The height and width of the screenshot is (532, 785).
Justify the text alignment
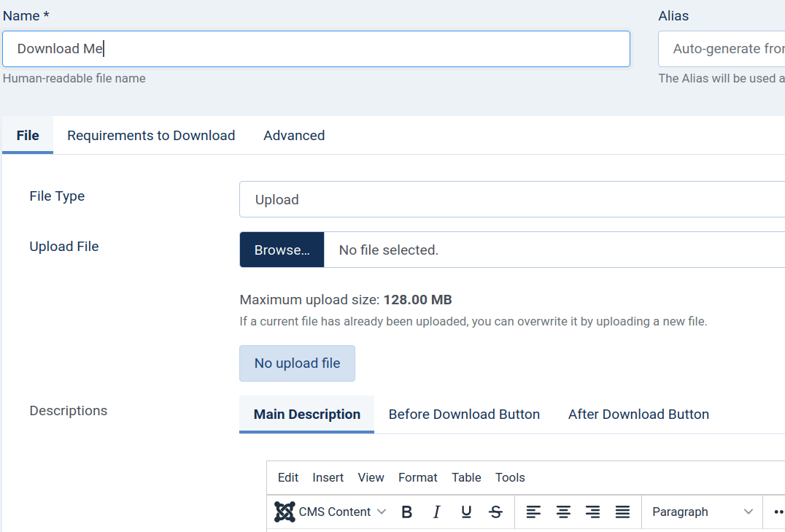click(622, 512)
